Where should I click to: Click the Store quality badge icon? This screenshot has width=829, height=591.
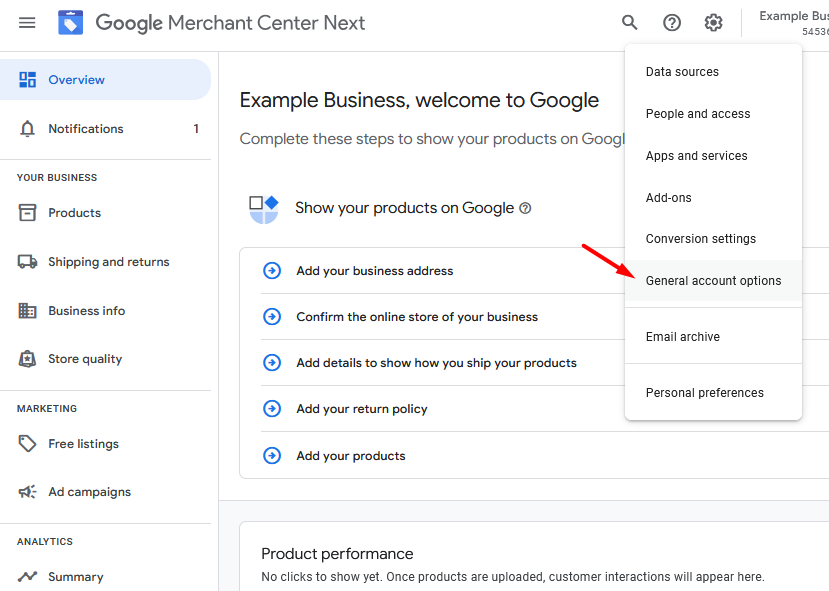[x=27, y=359]
